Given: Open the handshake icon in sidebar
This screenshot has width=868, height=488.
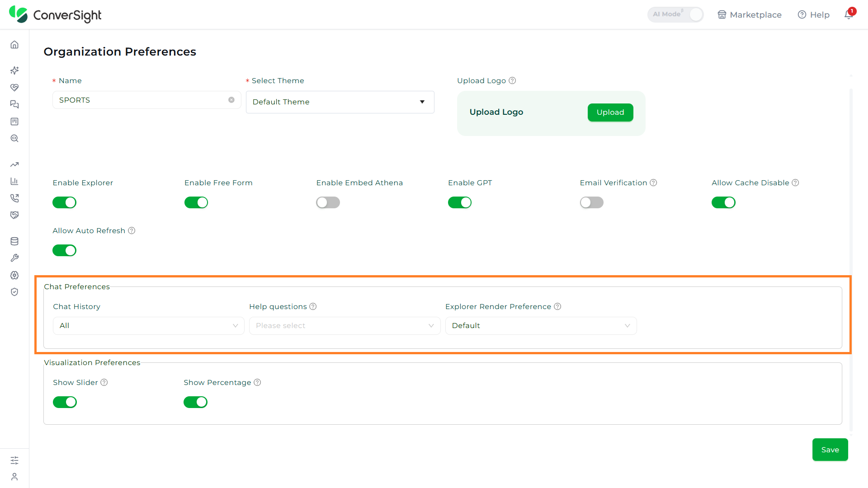Looking at the screenshot, I should pos(14,215).
